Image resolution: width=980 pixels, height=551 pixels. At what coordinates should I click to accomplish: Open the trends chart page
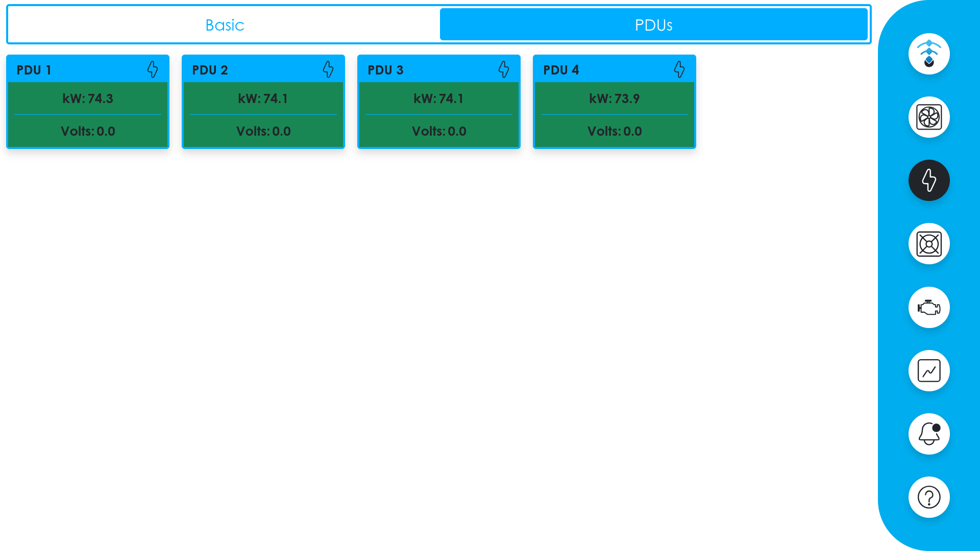pyautogui.click(x=928, y=370)
